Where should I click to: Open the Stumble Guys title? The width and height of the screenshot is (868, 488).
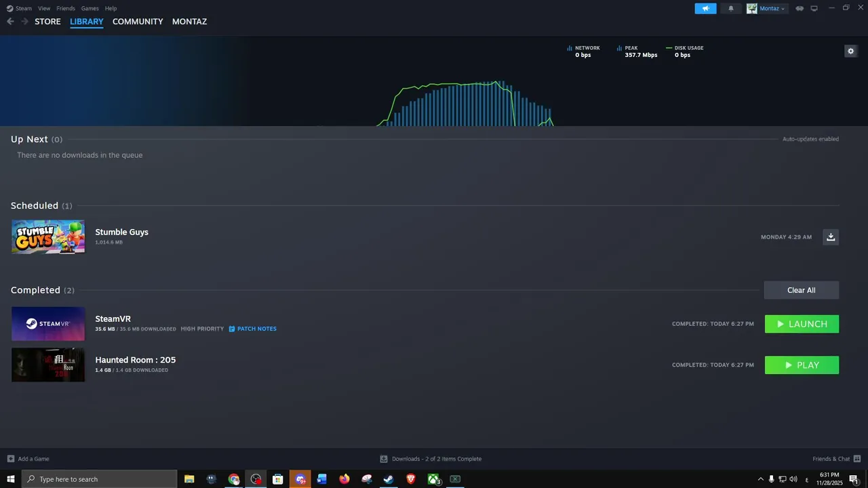(x=121, y=232)
